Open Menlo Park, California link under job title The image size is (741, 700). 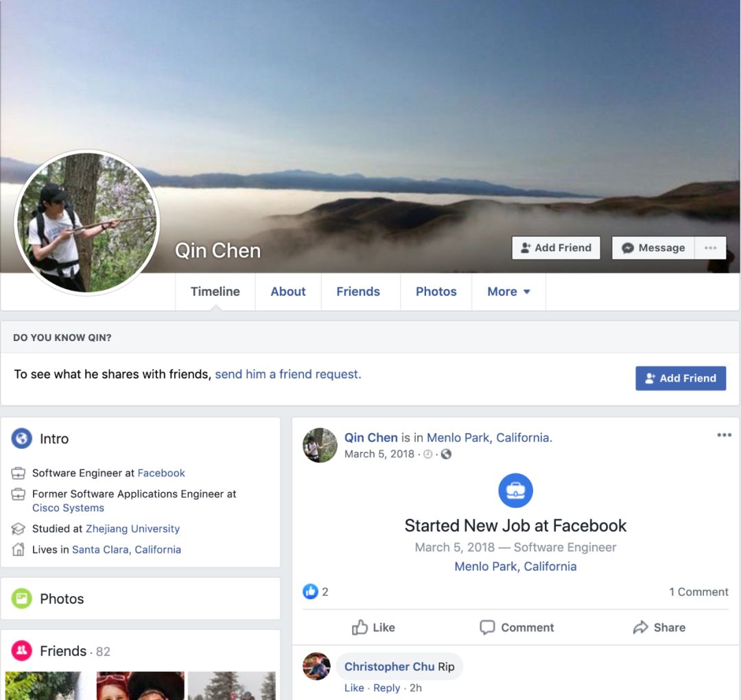pos(515,566)
